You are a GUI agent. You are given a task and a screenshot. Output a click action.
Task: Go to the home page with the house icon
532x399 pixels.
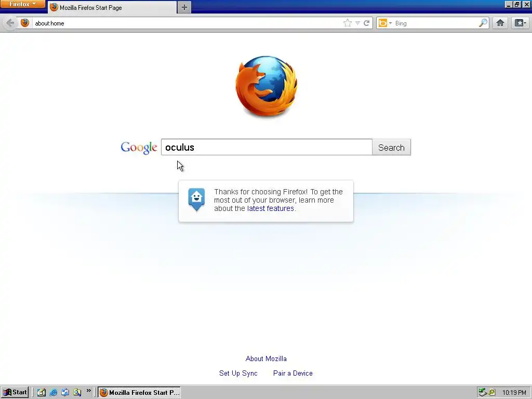[500, 23]
